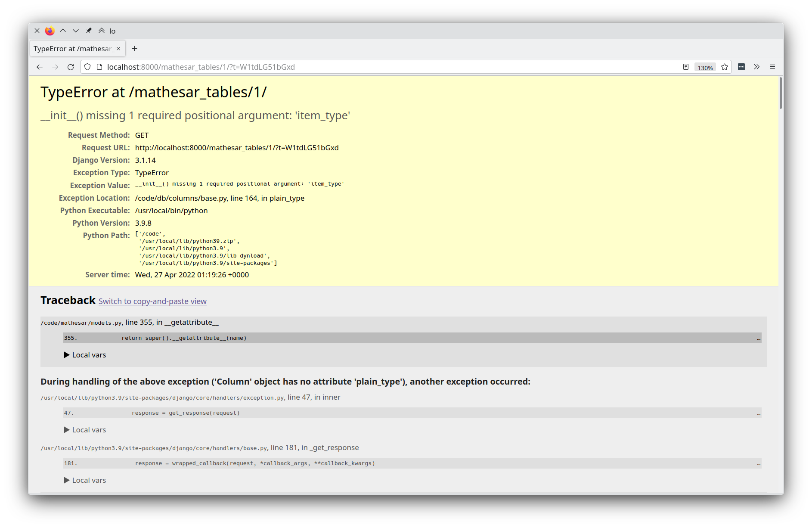Expand code context for line 355
The height and width of the screenshot is (528, 812).
[412, 338]
